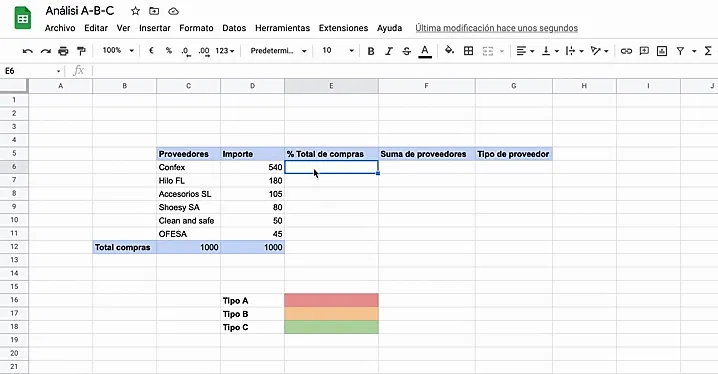This screenshot has width=718, height=374.
Task: Open Functions sigma icon
Action: (x=708, y=51)
